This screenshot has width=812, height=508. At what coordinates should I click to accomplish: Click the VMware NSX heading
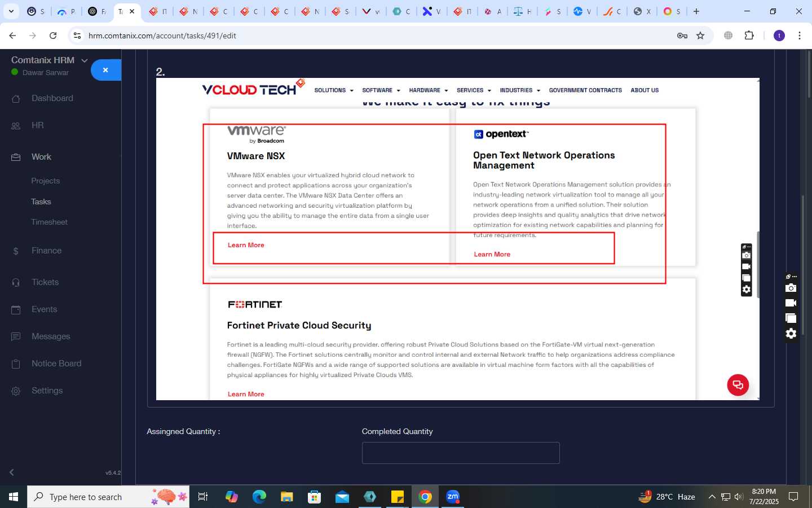[256, 156]
